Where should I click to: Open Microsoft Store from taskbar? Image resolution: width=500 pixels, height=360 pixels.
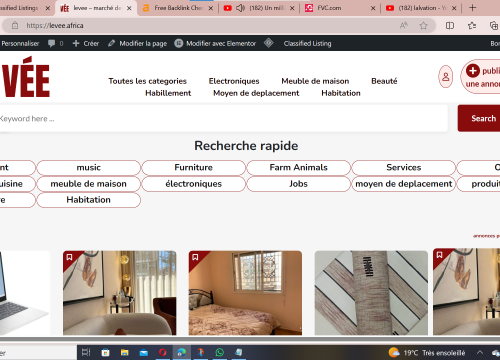click(x=105, y=352)
